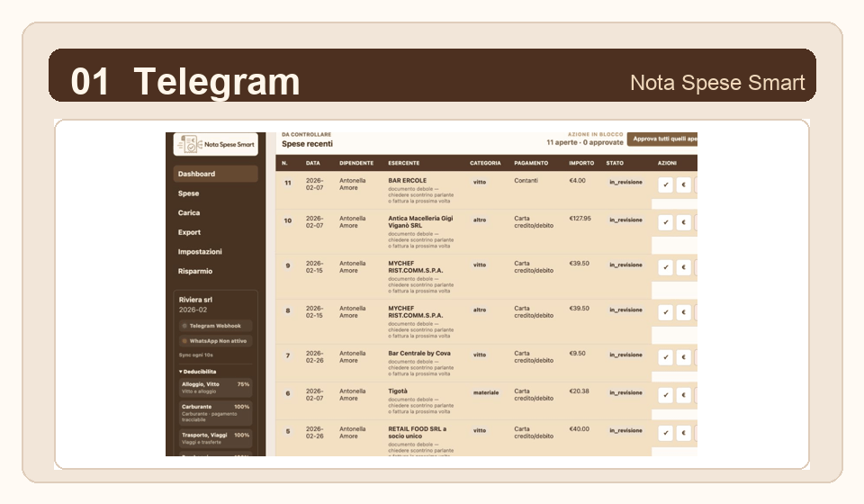Viewport: 864px width, 504px height.
Task: Click the euro icon for BAR ERCOLE row
Action: click(x=684, y=185)
